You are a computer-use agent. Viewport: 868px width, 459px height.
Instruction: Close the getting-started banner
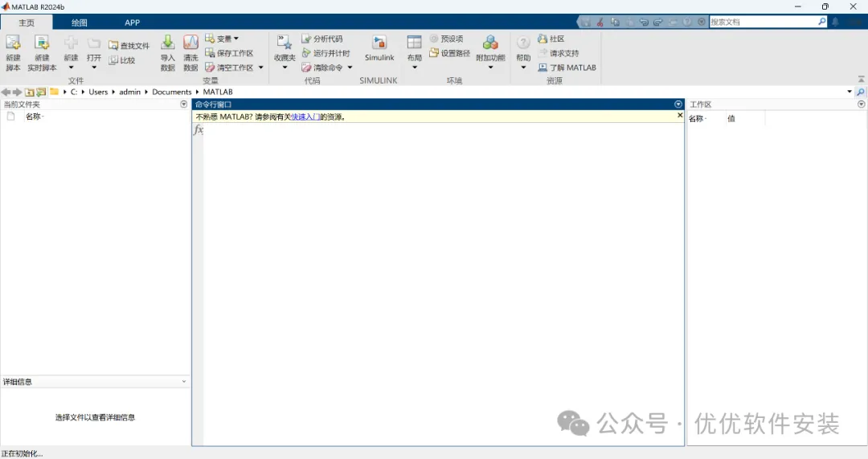coord(680,115)
